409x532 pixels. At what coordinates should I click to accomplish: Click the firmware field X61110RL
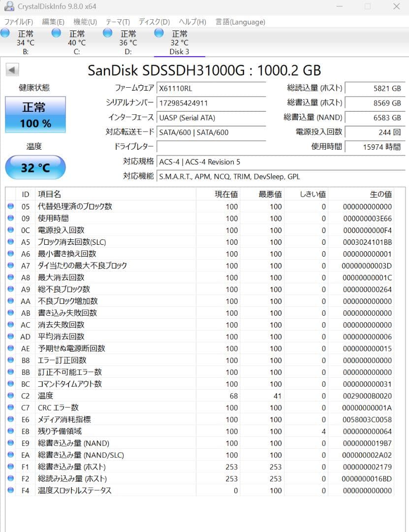[x=211, y=89]
